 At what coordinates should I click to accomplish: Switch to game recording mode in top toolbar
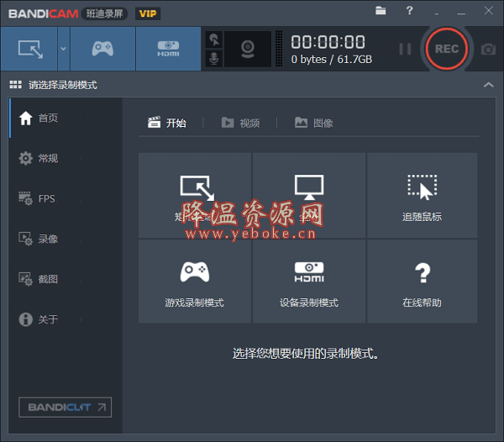tap(102, 49)
